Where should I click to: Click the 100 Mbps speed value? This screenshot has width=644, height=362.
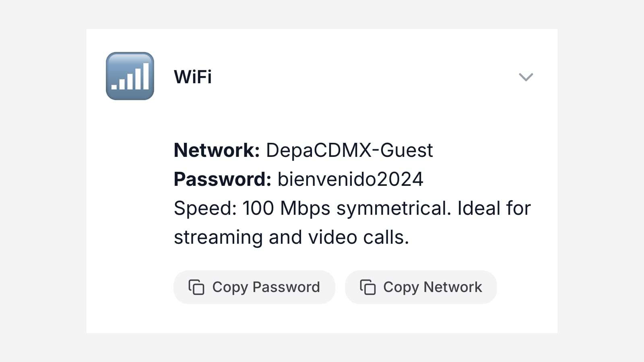click(x=286, y=208)
